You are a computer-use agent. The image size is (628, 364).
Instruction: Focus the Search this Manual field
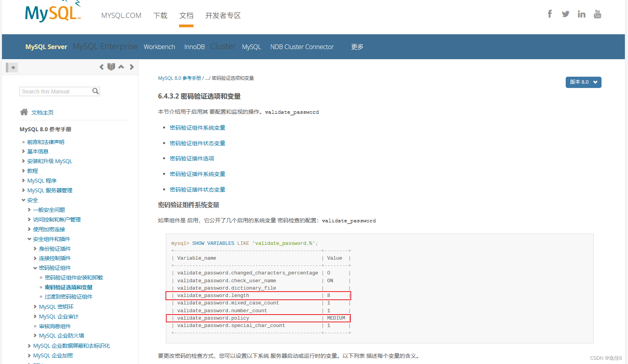pos(60,91)
